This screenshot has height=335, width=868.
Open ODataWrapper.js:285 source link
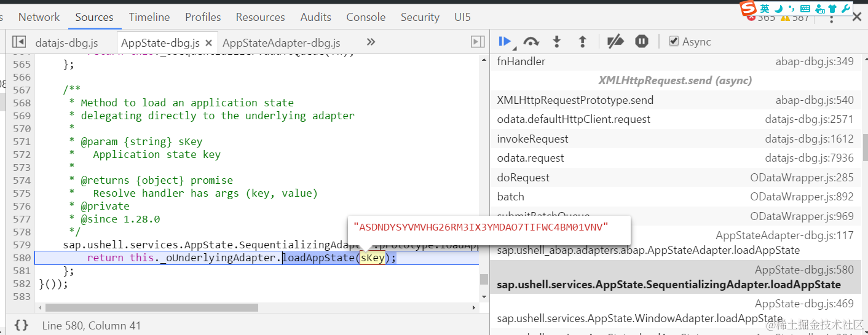802,178
